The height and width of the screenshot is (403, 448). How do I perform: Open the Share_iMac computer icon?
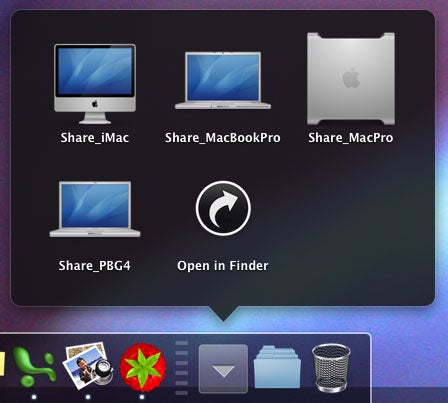[x=95, y=84]
